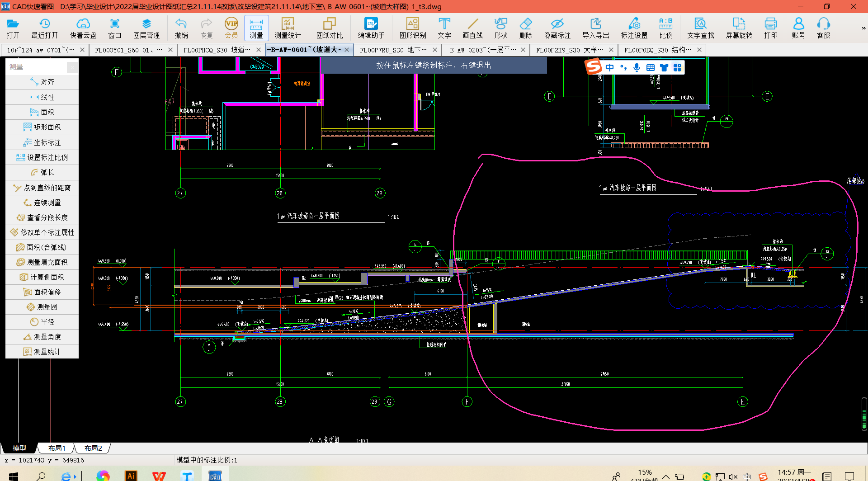Image resolution: width=868 pixels, height=481 pixels.
Task: Click the 窗口 window tool
Action: [x=115, y=28]
